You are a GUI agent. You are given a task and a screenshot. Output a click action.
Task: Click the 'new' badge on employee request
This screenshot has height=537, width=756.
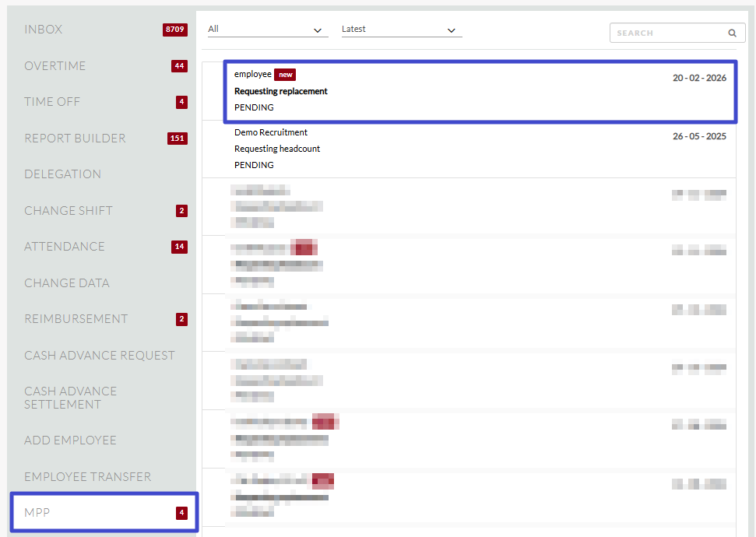pyautogui.click(x=285, y=75)
